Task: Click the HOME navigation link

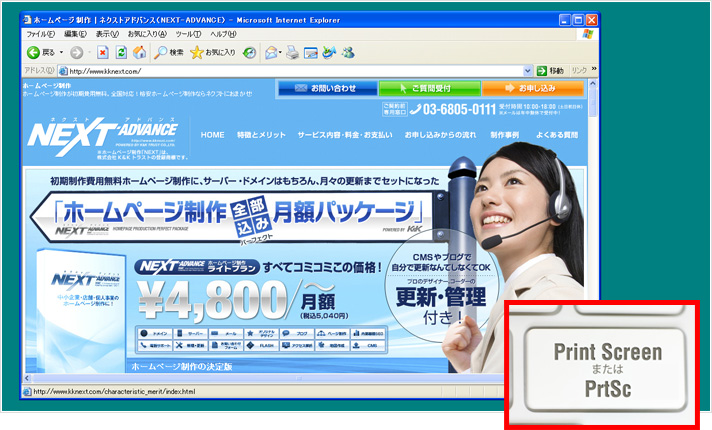Action: 213,135
